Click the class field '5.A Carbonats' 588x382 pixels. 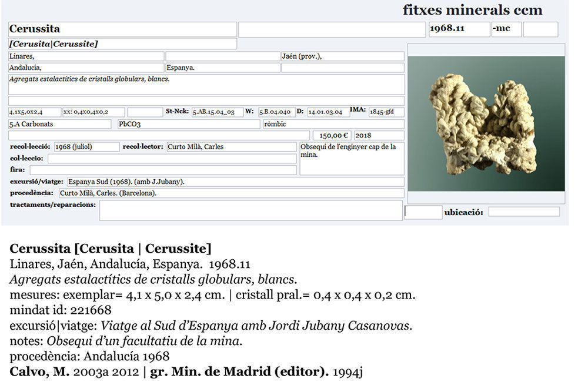[59, 124]
